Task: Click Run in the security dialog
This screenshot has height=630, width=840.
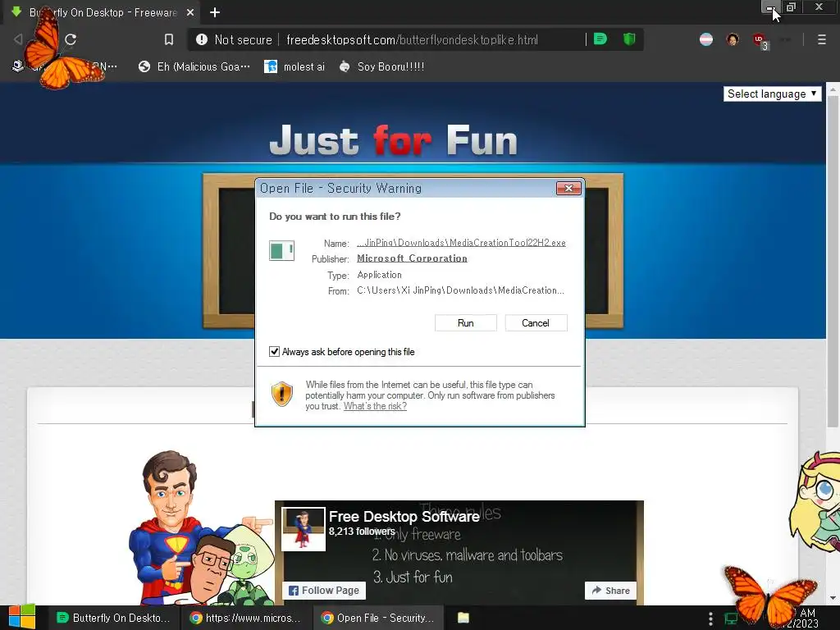Action: [466, 323]
